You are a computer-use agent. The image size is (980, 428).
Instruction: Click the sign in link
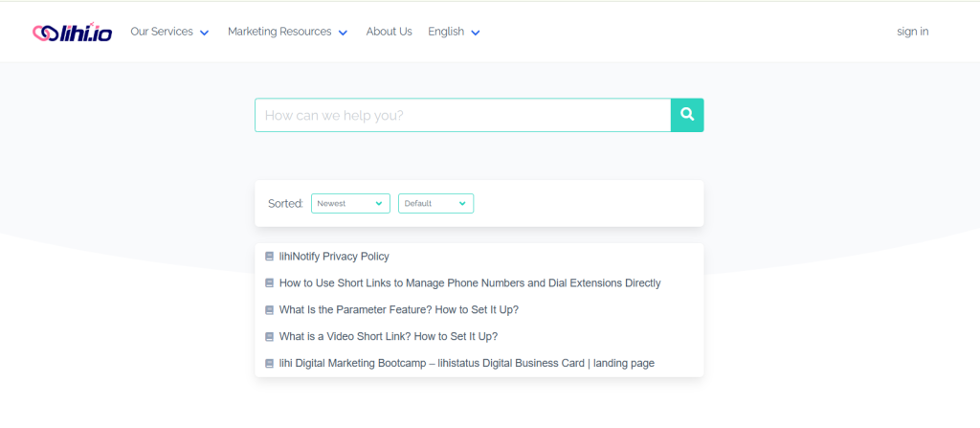(912, 32)
